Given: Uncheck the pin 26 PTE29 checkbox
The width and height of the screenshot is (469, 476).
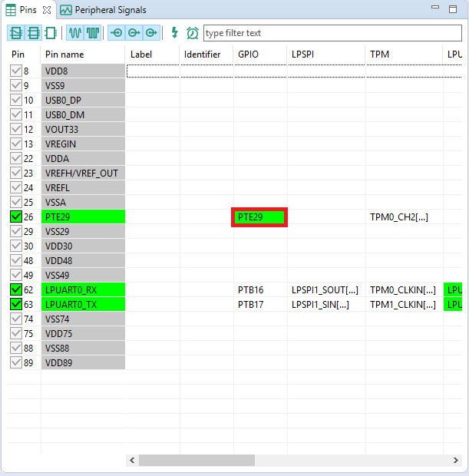Looking at the screenshot, I should point(16,217).
